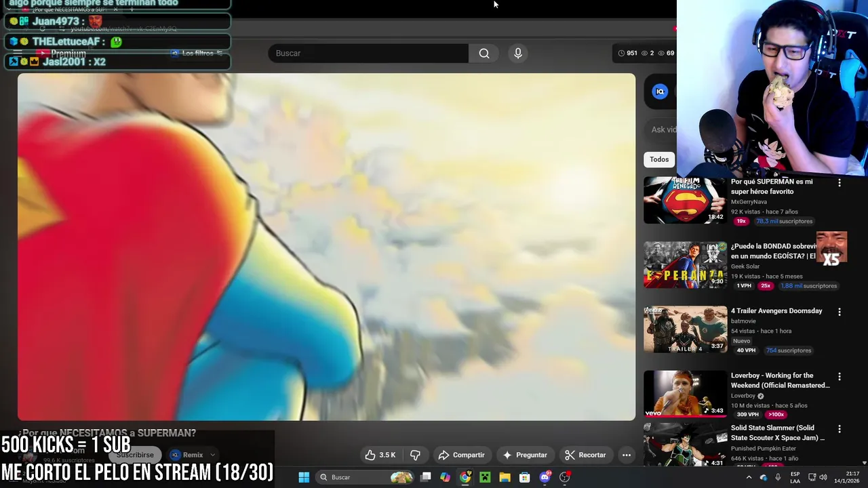Open the blue IQ extension icon
Screen dimensions: 868x488
(x=660, y=91)
